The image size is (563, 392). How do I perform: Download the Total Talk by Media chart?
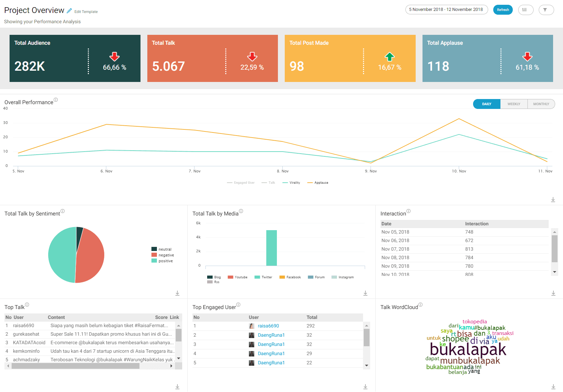[365, 293]
